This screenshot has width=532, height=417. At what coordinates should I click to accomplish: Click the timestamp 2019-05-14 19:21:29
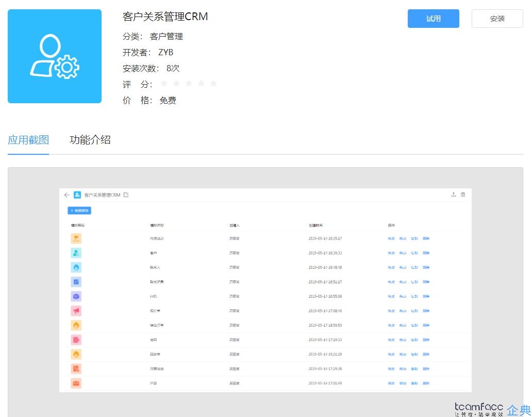pyautogui.click(x=325, y=355)
